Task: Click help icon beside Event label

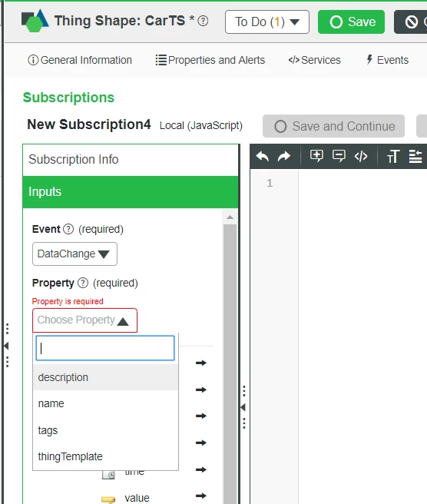Action: pos(68,229)
